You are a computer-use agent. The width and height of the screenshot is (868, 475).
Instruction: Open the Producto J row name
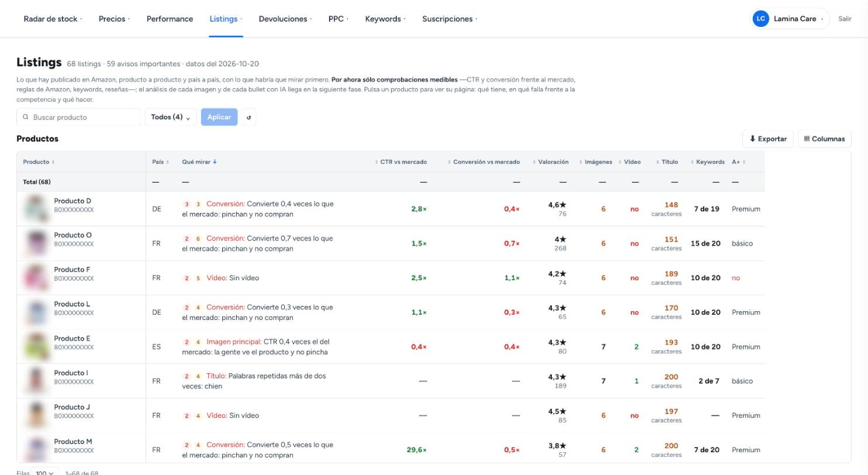click(x=72, y=407)
